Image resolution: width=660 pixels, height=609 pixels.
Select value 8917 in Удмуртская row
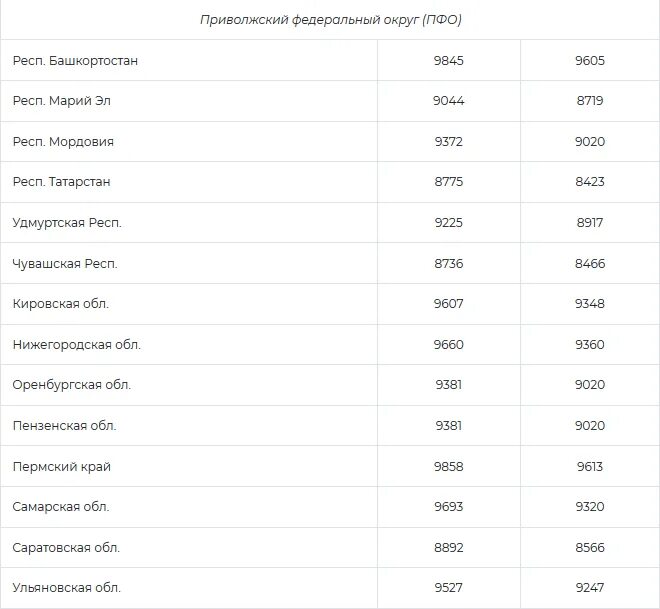590,223
